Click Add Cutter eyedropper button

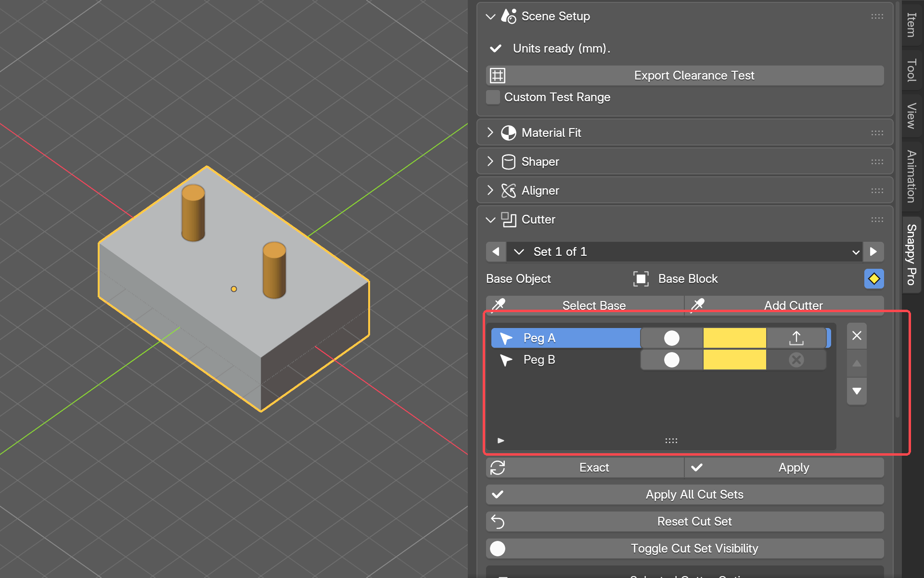(x=784, y=305)
